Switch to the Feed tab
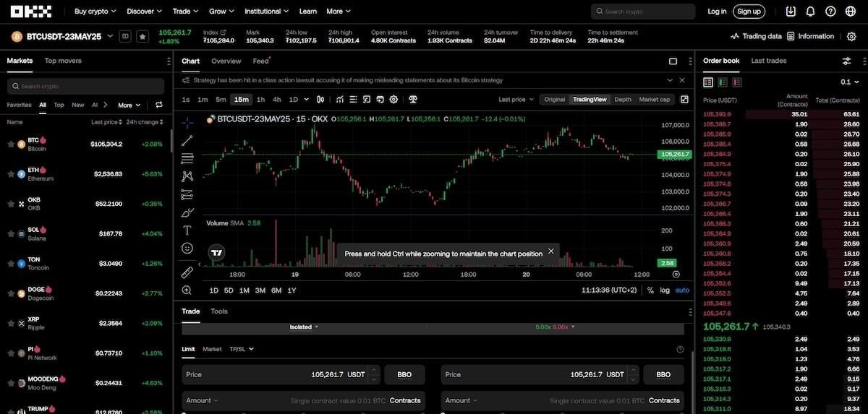This screenshot has height=414, width=868. (260, 61)
